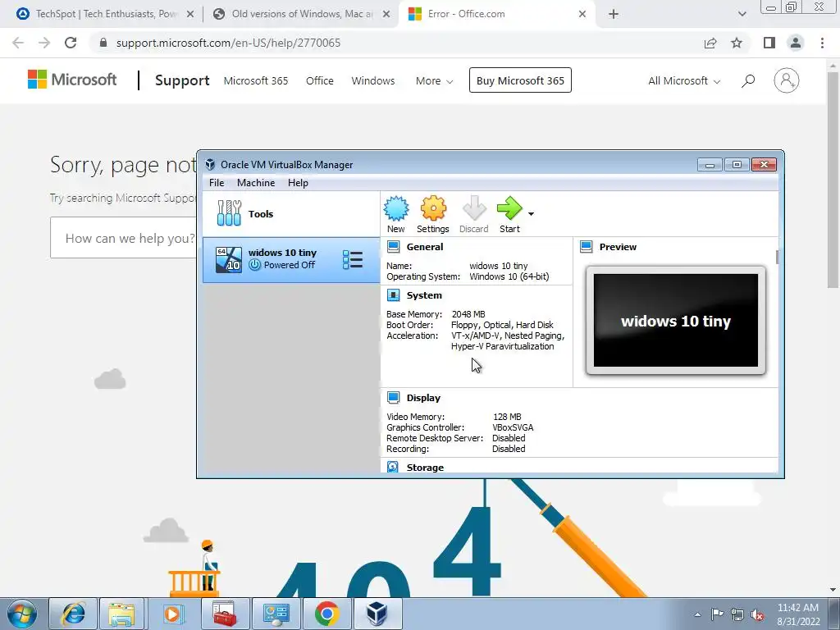Open the Machine menu in VirtualBox
Viewport: 840px width, 630px height.
point(256,183)
